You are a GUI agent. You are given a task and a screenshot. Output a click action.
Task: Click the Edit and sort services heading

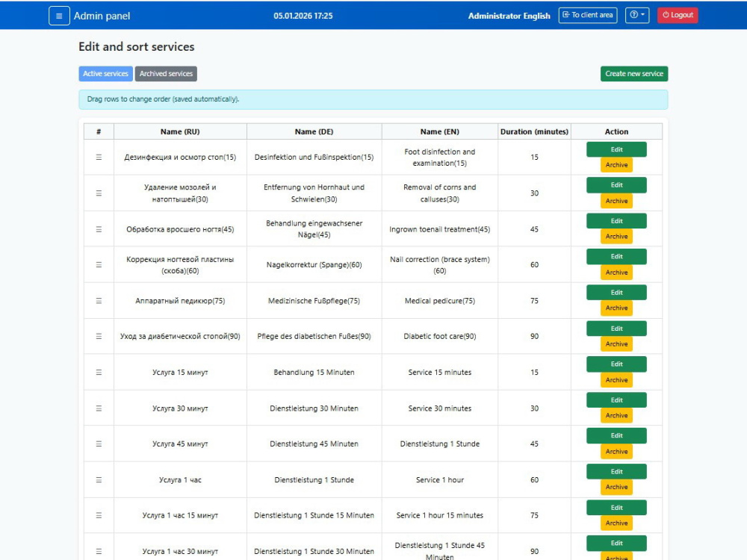136,46
